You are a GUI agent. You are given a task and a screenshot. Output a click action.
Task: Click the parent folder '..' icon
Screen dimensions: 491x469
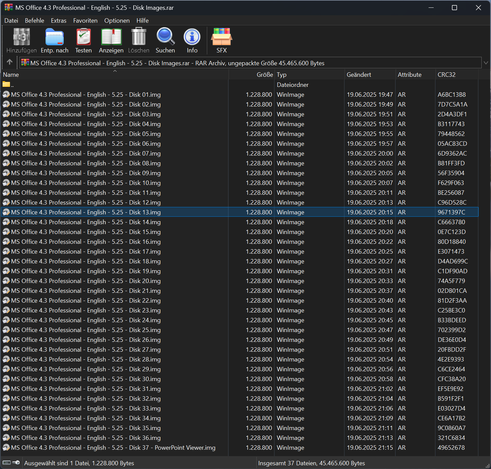tap(6, 84)
